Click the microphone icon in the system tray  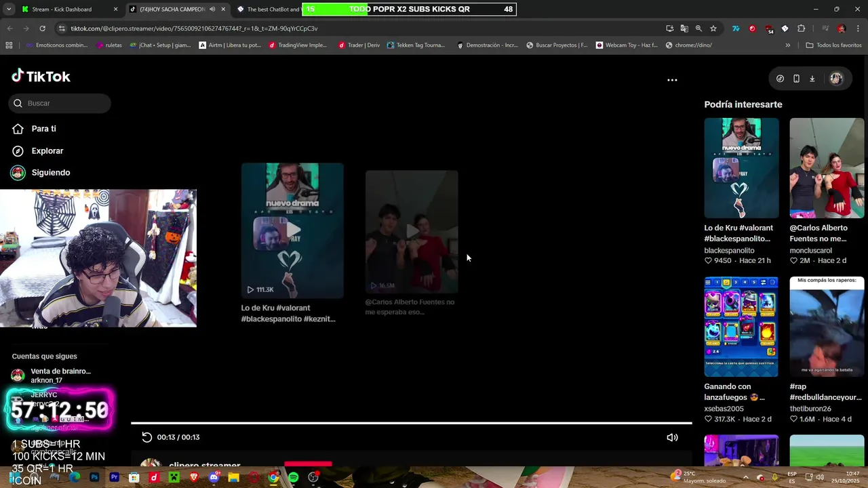[775, 476]
